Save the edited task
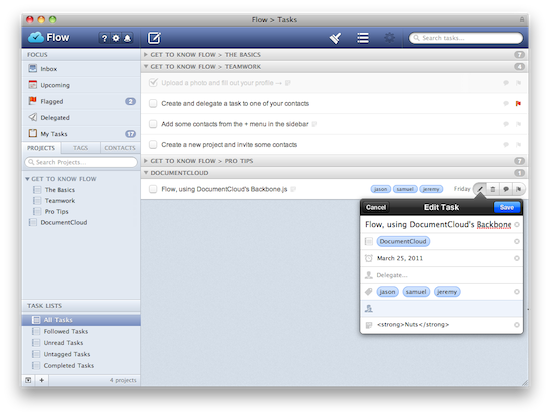 point(507,207)
